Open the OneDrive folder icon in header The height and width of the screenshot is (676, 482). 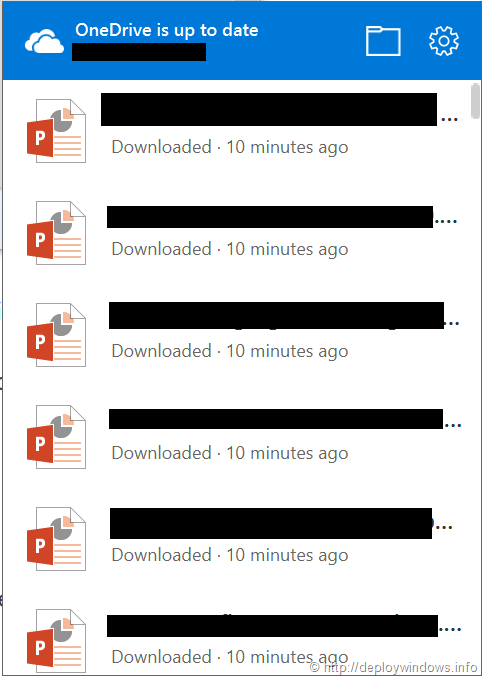click(x=383, y=41)
